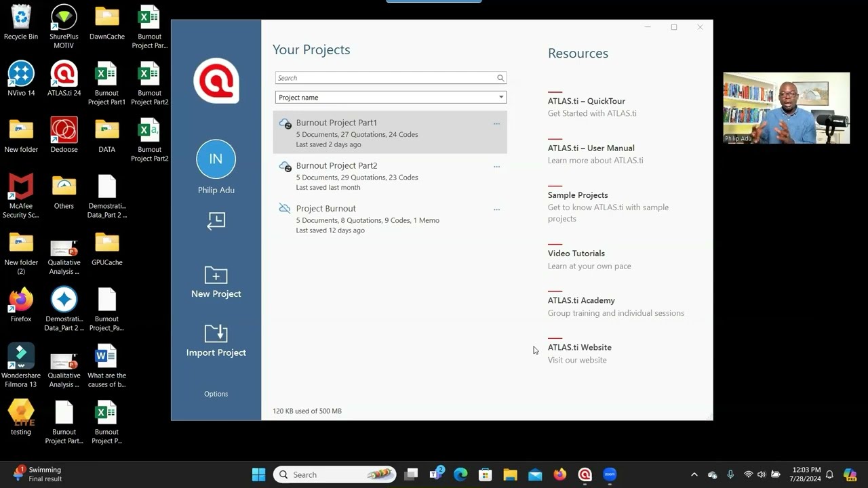Open Options in the sidebar
The width and height of the screenshot is (868, 488).
(216, 394)
